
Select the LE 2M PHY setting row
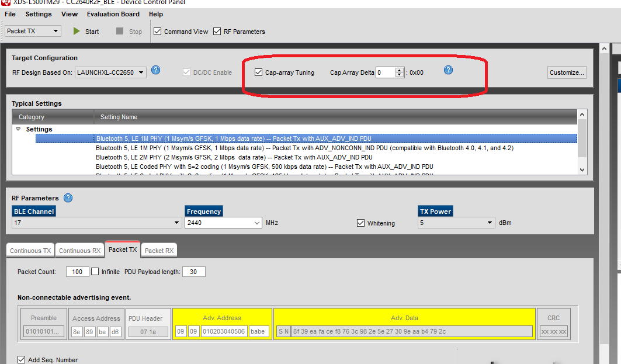tap(234, 157)
